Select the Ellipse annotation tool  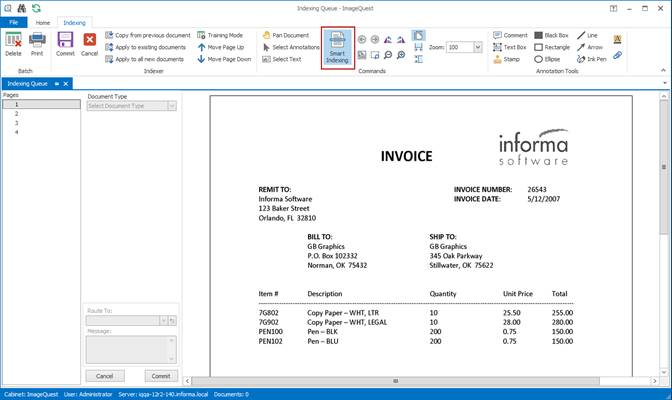coord(547,59)
